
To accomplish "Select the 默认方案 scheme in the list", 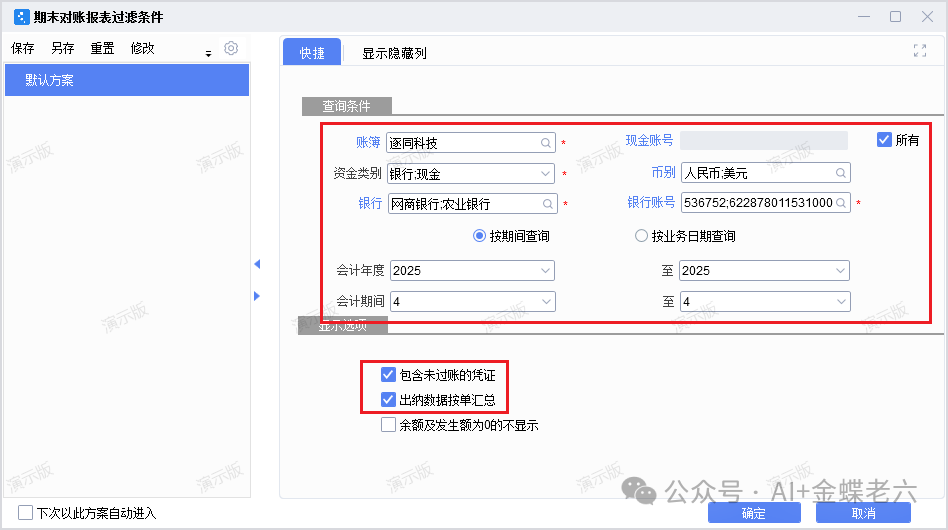I will click(126, 80).
